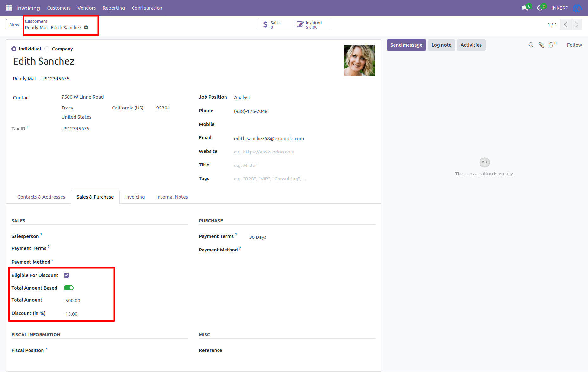Open the Vendors menu
The image size is (588, 372).
click(x=87, y=8)
